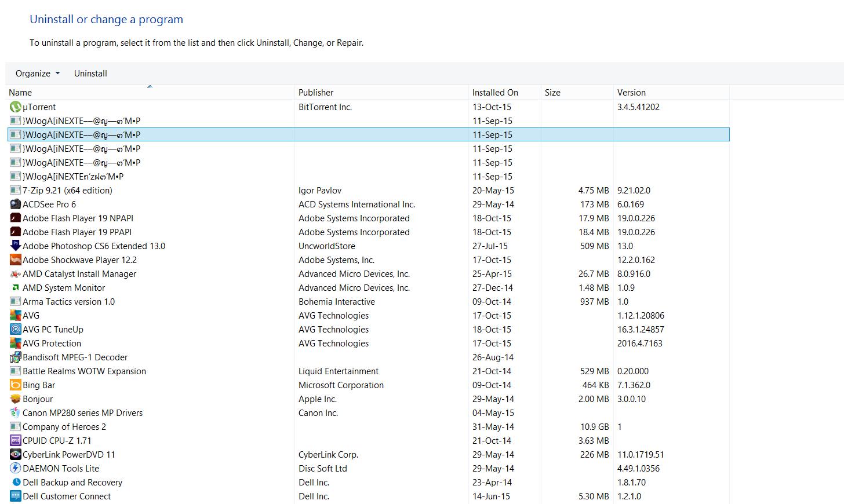The height and width of the screenshot is (504, 844).
Task: Select the Adobe Flash Player 19 PPAPI icon
Action: 16,232
